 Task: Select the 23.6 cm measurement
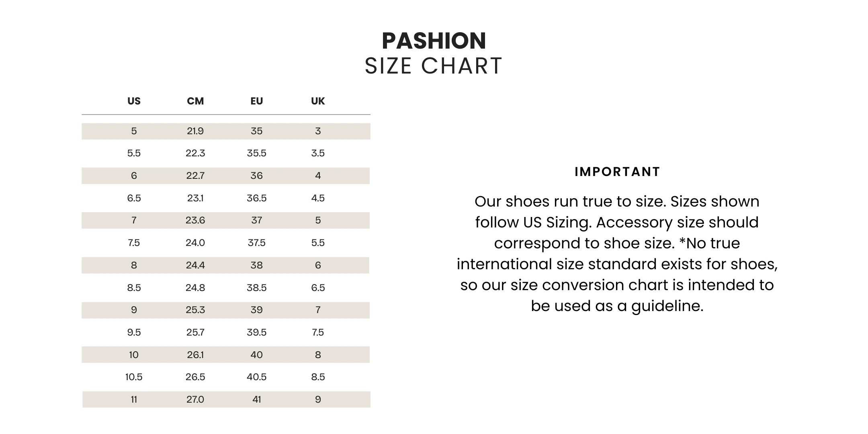point(195,220)
